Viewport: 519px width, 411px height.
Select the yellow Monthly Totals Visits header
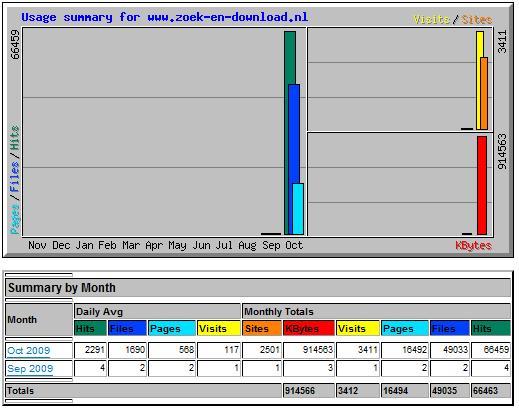(358, 328)
